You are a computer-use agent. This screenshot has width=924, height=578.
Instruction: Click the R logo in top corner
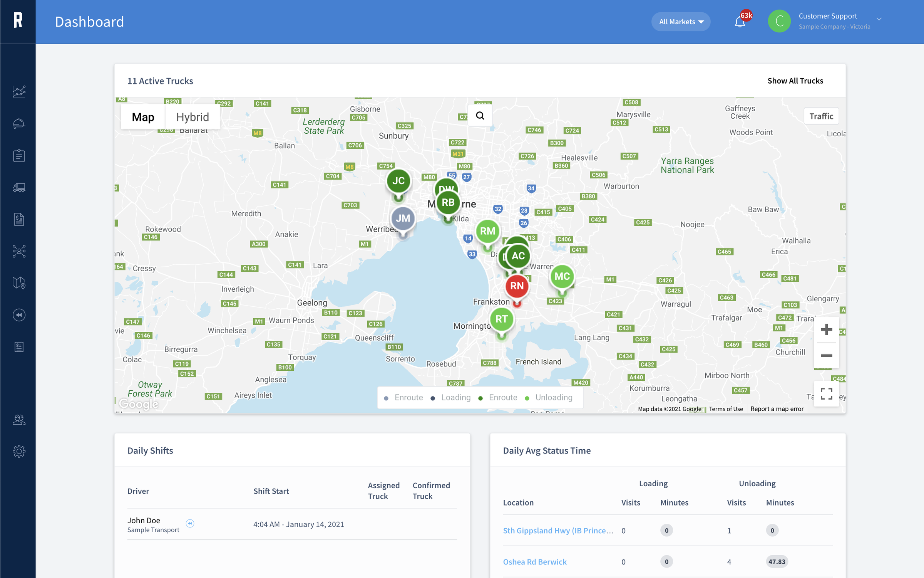(x=18, y=20)
